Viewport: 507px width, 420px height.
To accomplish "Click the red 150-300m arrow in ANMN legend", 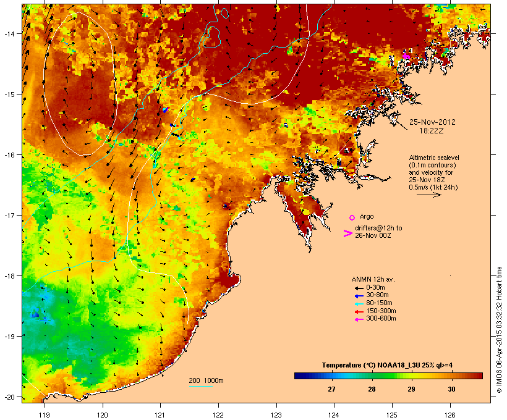I will 359,311.
